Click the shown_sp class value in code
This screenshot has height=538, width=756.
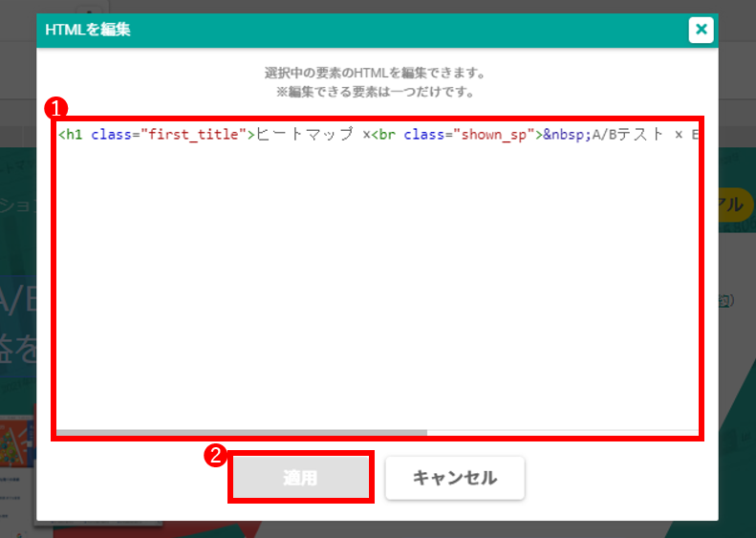pyautogui.click(x=494, y=135)
